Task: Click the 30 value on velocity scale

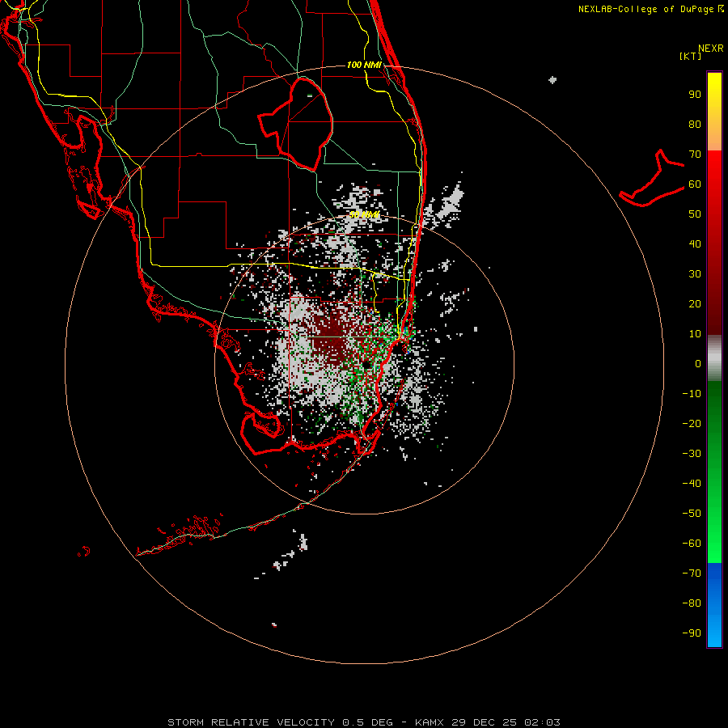Action: point(695,274)
